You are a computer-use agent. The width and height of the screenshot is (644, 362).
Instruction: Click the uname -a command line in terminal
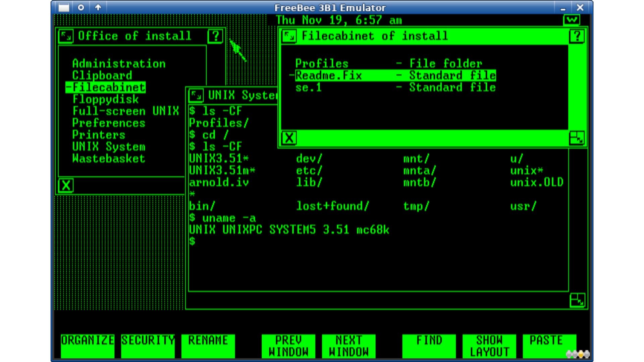coord(222,218)
